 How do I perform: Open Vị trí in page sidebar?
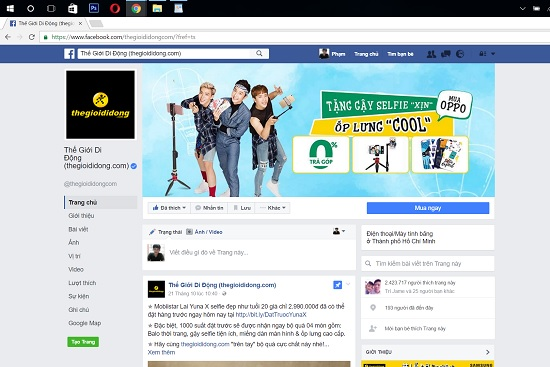[x=74, y=256]
